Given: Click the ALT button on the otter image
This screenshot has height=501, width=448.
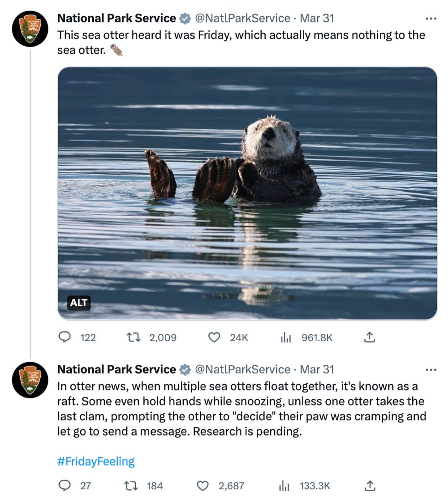Looking at the screenshot, I should (x=78, y=303).
